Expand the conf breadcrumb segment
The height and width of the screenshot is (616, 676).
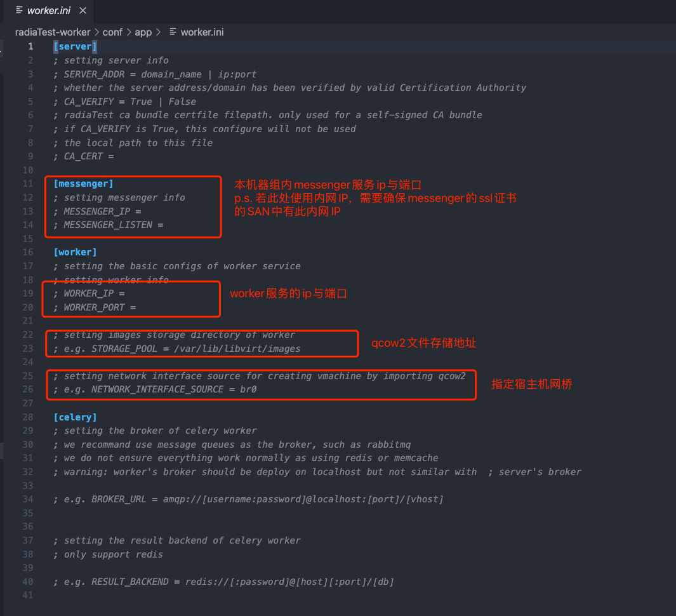tap(112, 32)
